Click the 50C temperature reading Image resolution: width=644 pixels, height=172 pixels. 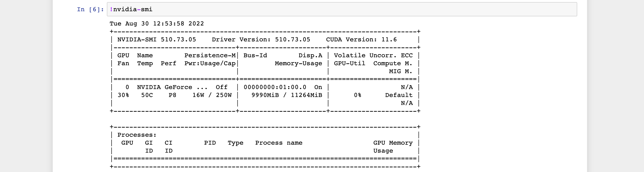147,95
